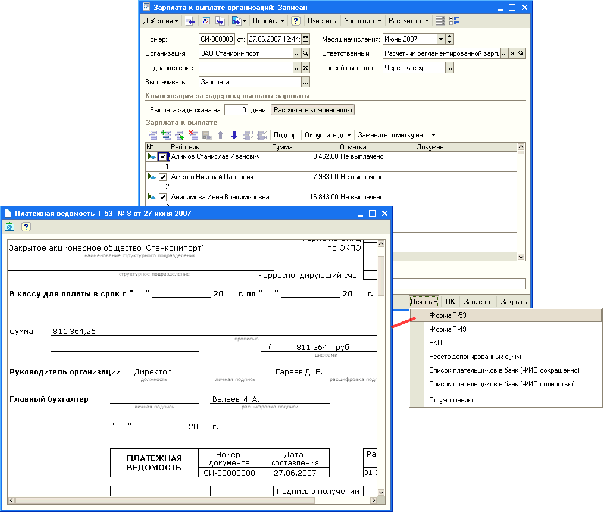The width and height of the screenshot is (604, 513).
Task: Open the small arrow beside the create-based-on icon
Action: [245, 21]
